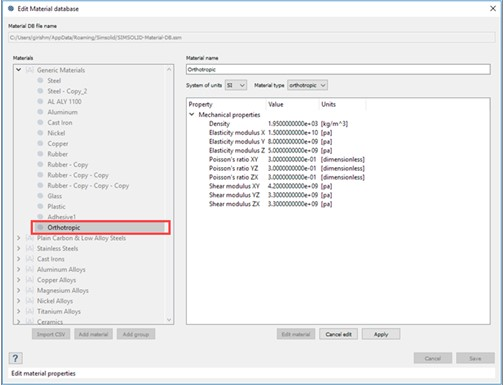Select the Glass material

[x=55, y=196]
